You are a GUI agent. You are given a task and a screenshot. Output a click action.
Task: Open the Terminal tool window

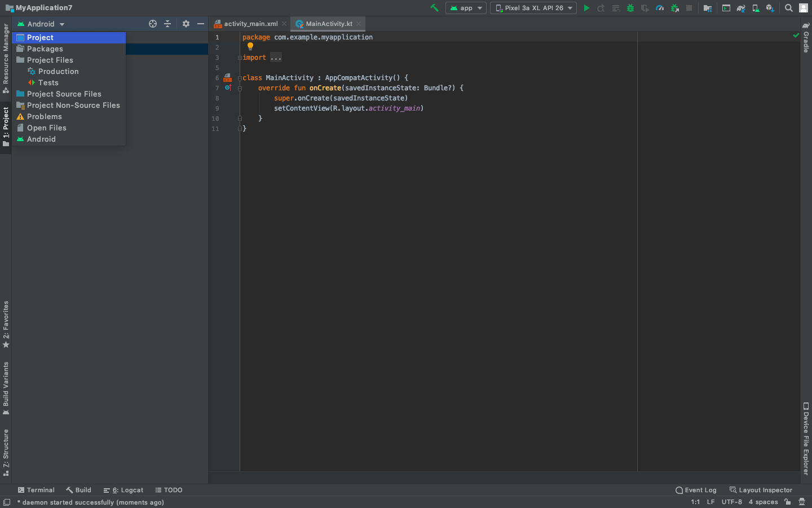pos(36,490)
